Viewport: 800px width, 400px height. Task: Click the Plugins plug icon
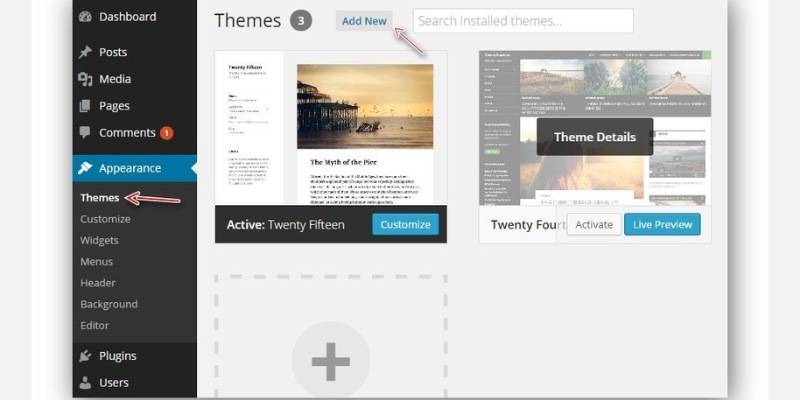coord(85,356)
